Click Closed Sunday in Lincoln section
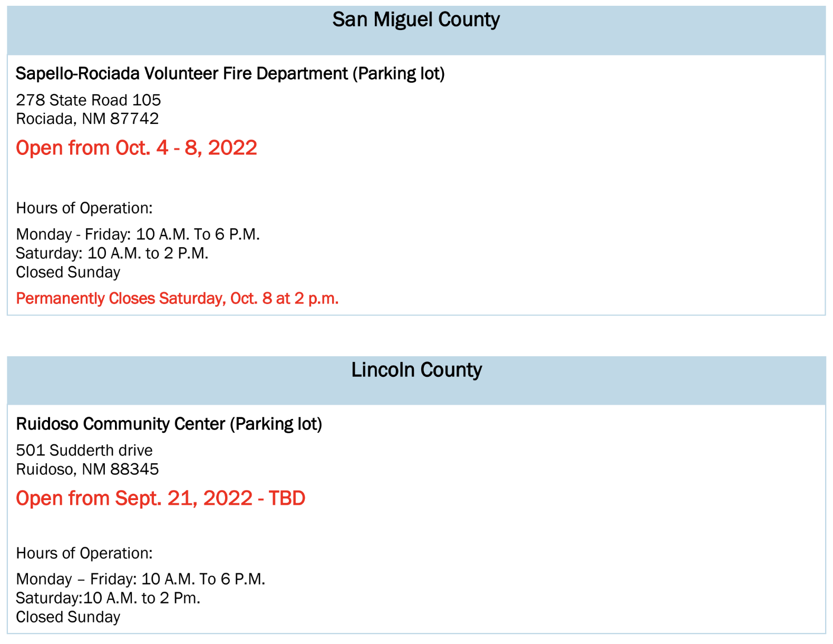The height and width of the screenshot is (644, 833). (x=68, y=617)
